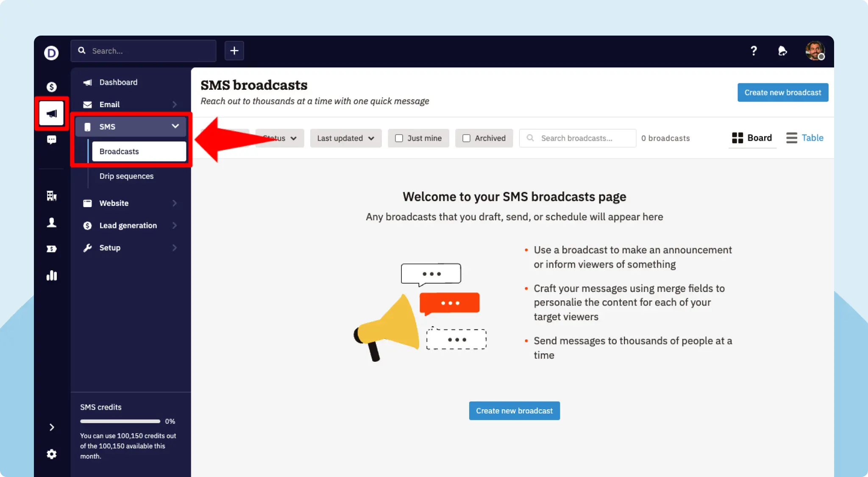Open the contacts person icon in the left rail
The width and height of the screenshot is (868, 477).
click(x=51, y=222)
